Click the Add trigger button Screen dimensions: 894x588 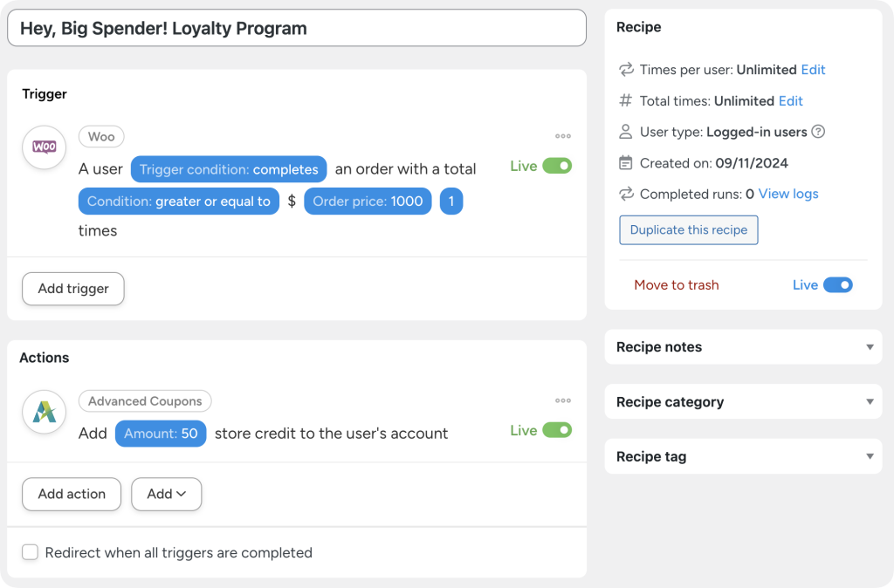click(x=73, y=289)
